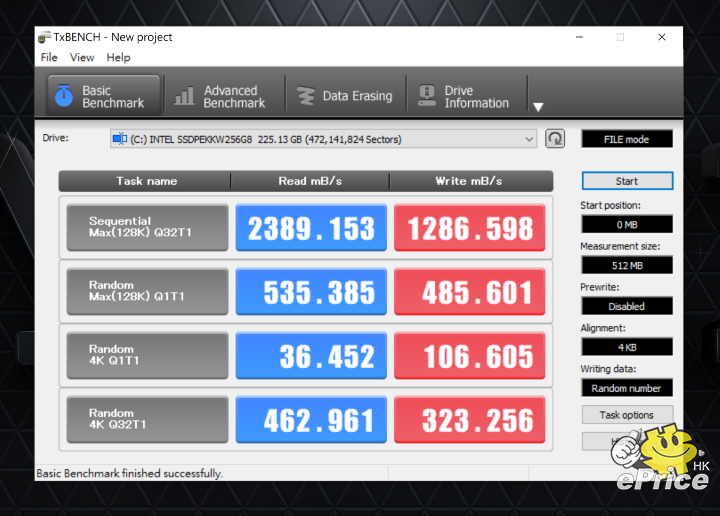Click the read value 462.961
This screenshot has height=516, width=720.
coord(311,420)
